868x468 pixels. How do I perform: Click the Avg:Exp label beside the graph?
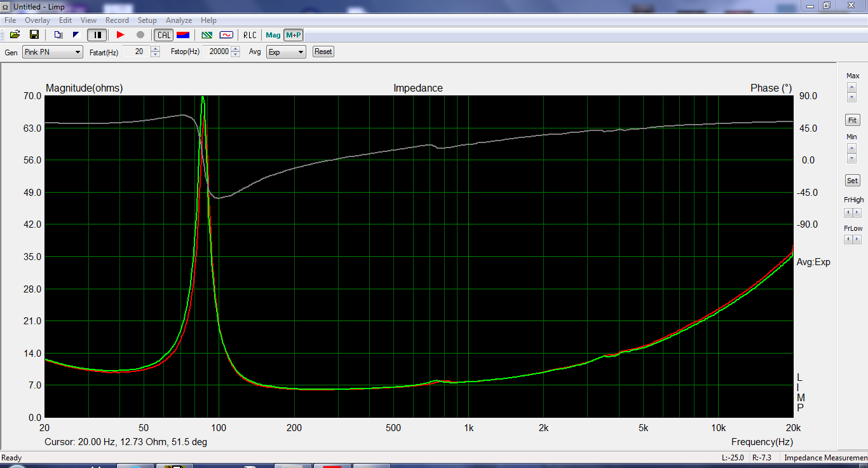(x=813, y=262)
